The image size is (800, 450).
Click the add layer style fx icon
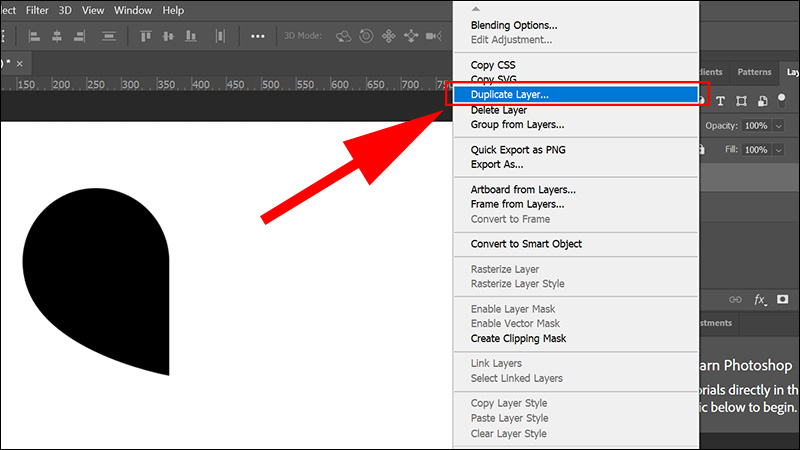(x=760, y=299)
